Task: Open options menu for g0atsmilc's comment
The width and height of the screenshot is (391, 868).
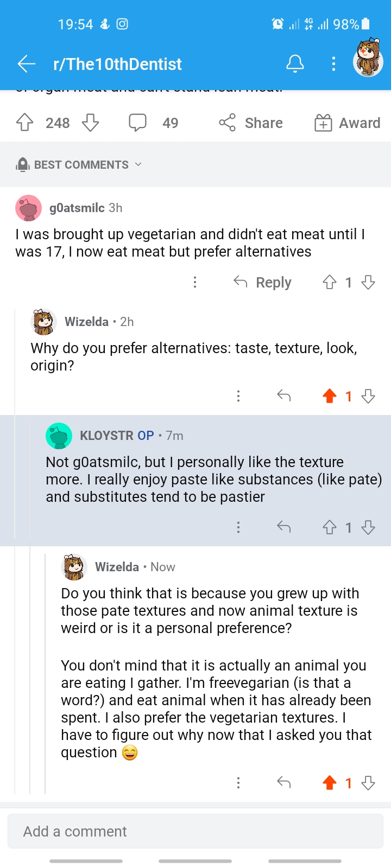Action: click(195, 282)
